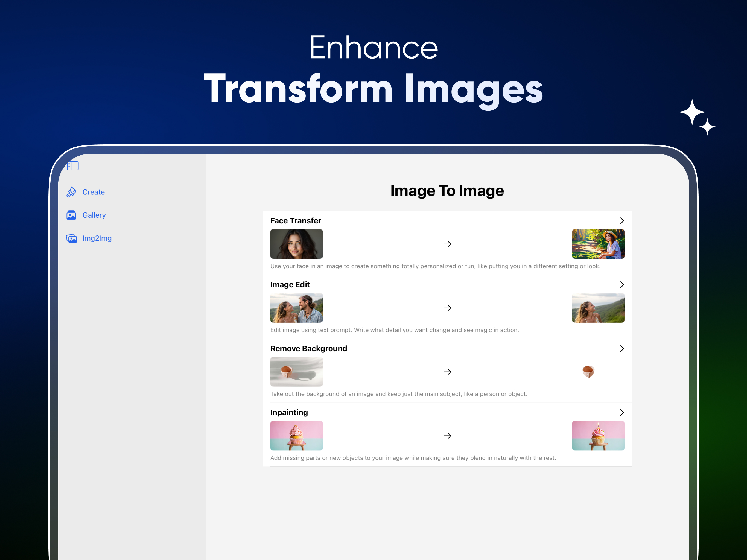This screenshot has height=560, width=747.
Task: Select the woman portrait source thumbnail
Action: click(x=296, y=244)
